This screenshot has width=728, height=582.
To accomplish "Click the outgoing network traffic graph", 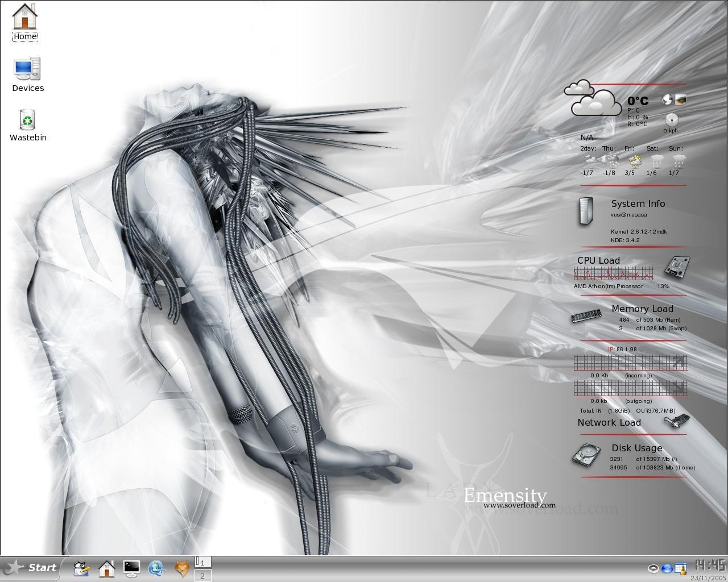I will click(631, 389).
